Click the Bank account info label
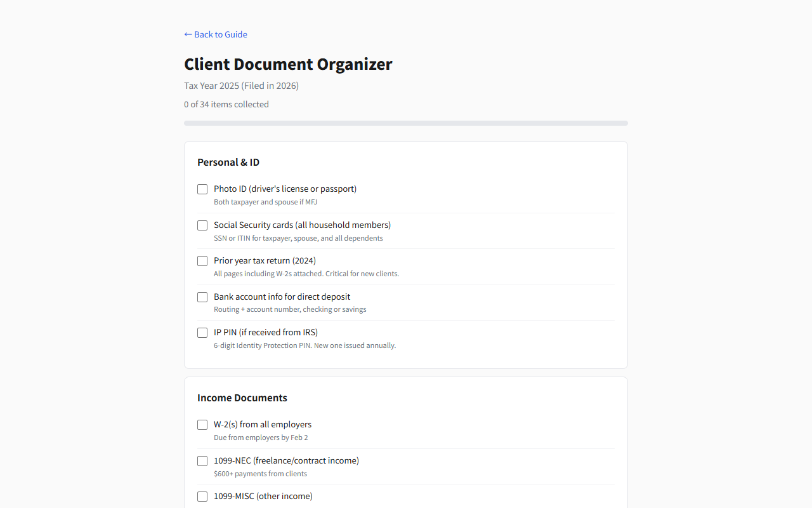Screen dimensions: 812x508 (x=282, y=297)
